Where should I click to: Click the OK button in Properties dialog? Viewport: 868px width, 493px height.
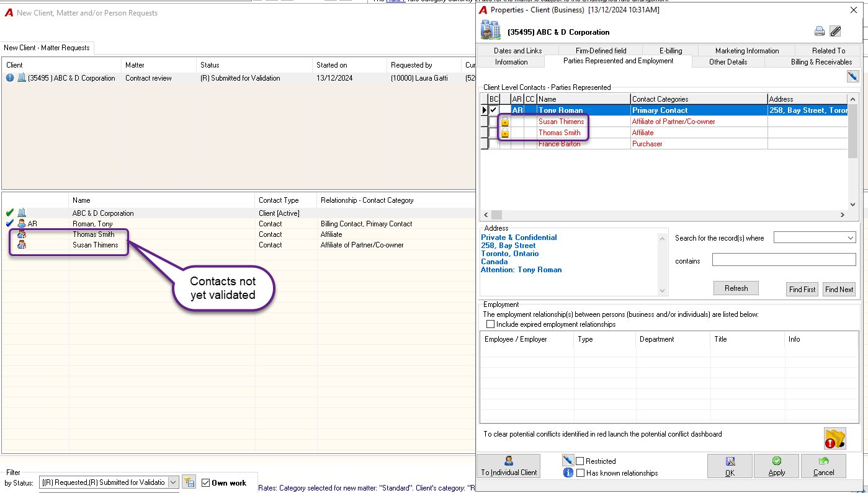tap(730, 466)
